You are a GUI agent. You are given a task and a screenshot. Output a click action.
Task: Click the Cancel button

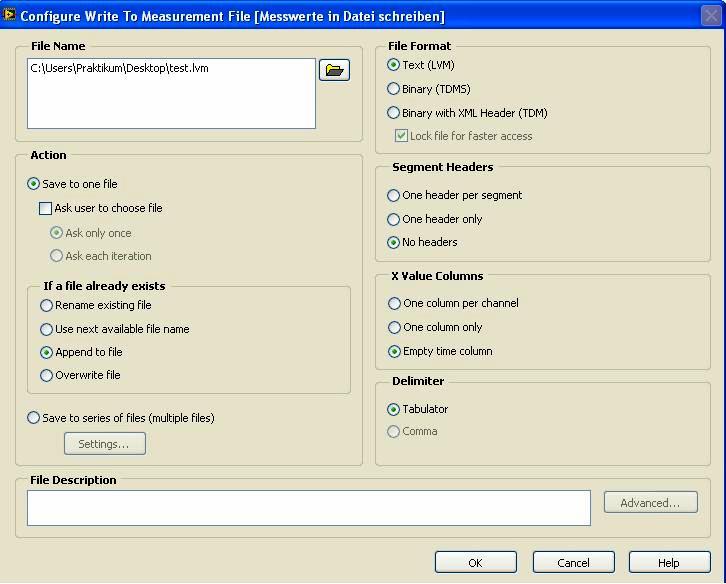click(x=573, y=562)
